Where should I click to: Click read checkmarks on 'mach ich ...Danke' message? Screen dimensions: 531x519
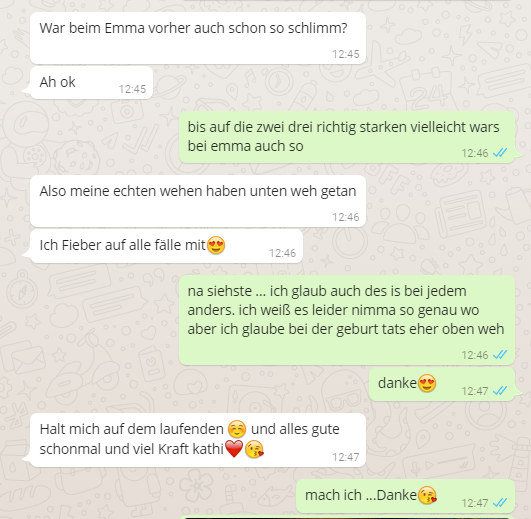click(500, 503)
